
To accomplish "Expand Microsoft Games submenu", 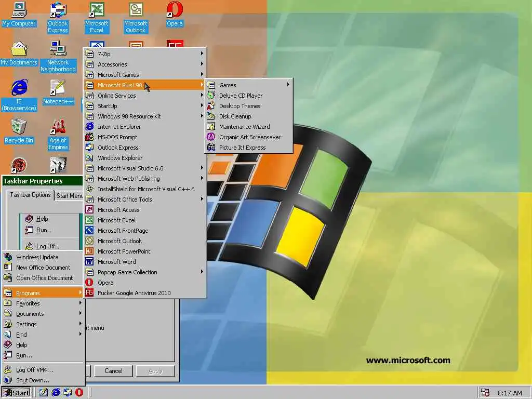I will tap(145, 75).
